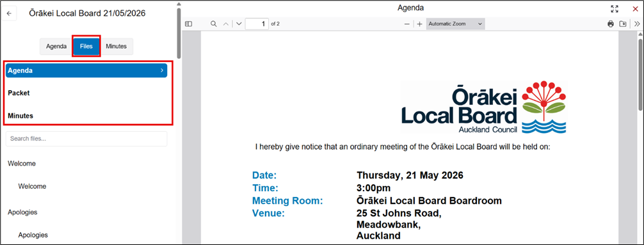This screenshot has height=245, width=644.
Task: Click the page number field
Action: tap(257, 24)
